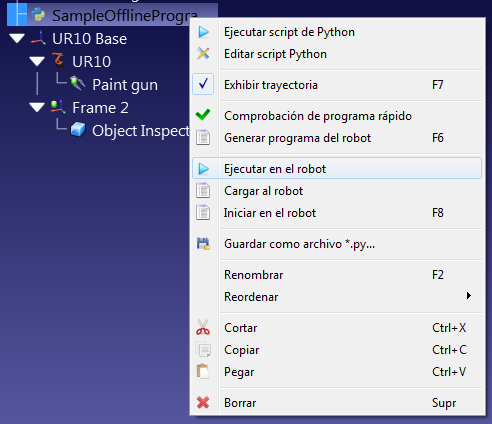The image size is (492, 424).
Task: Click the document icon beside Generar programa del robot
Action: 203,137
